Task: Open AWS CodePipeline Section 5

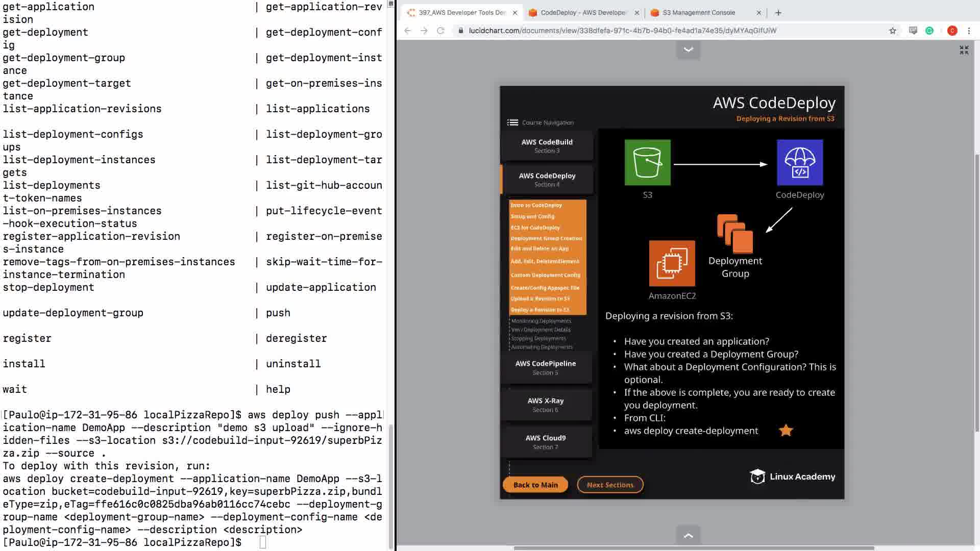Action: pyautogui.click(x=545, y=367)
